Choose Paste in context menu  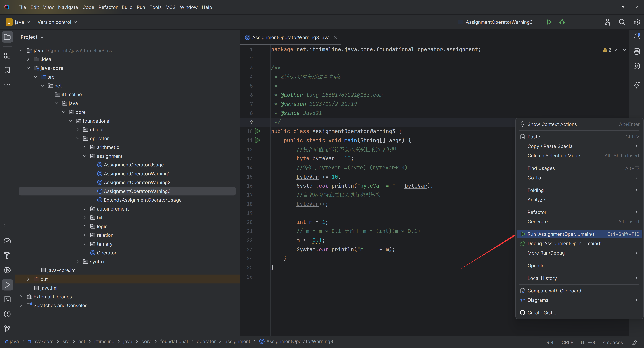coord(579,137)
